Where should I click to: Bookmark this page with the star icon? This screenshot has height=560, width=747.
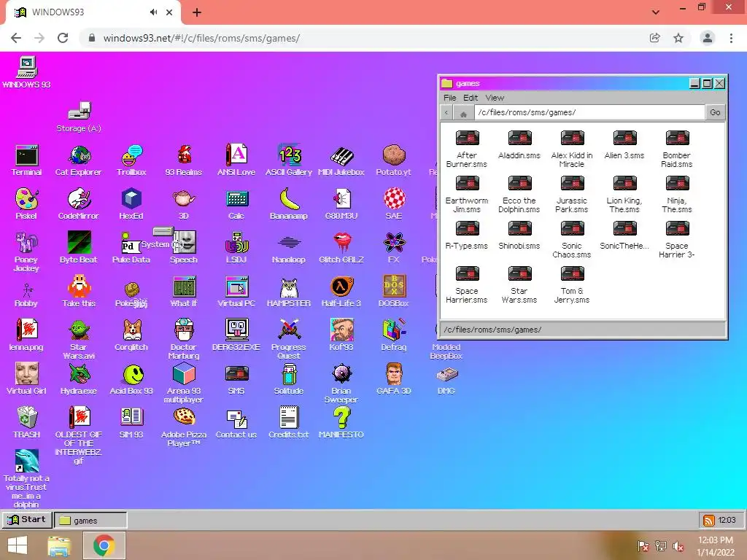point(678,38)
